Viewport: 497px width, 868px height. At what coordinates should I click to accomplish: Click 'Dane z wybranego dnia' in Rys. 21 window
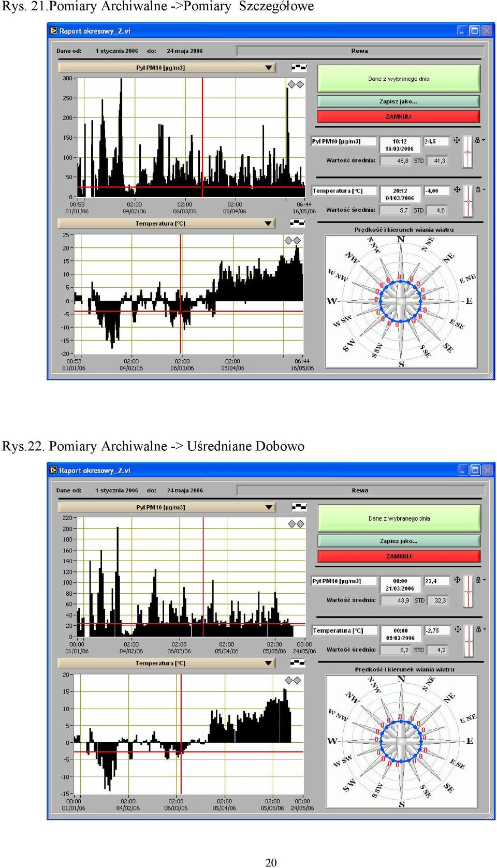click(399, 79)
